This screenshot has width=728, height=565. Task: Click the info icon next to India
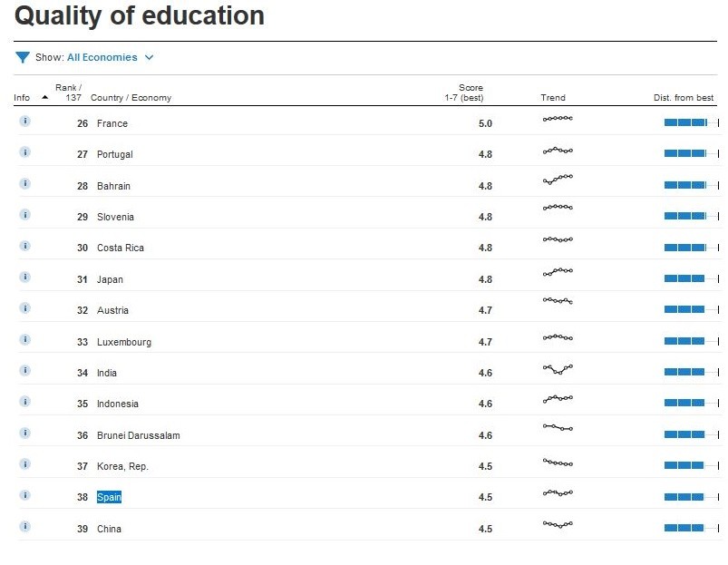click(24, 370)
